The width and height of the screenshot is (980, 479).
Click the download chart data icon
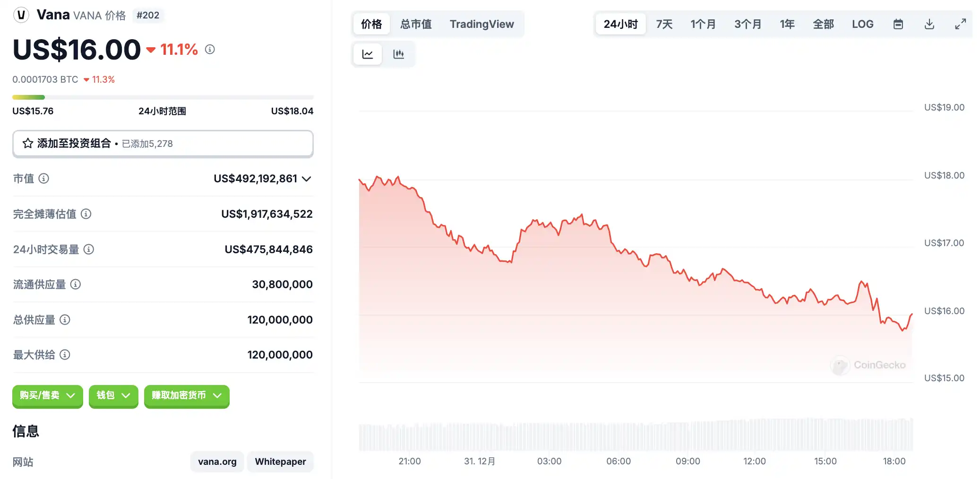tap(929, 24)
